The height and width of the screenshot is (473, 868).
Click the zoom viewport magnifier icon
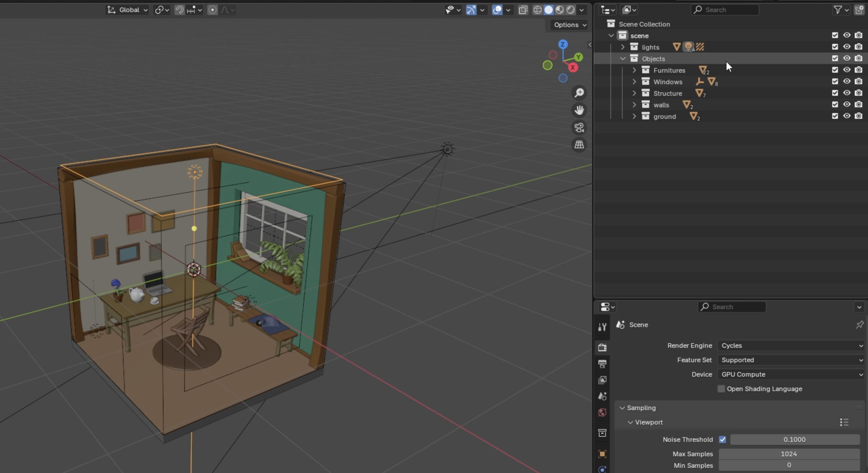(x=579, y=93)
